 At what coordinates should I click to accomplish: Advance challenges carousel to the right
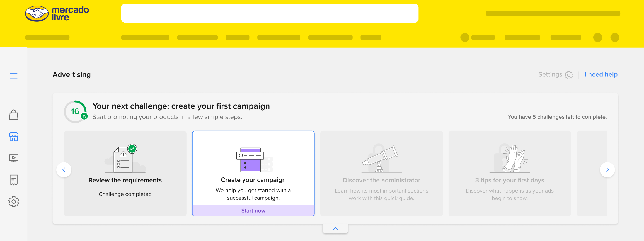click(x=607, y=170)
